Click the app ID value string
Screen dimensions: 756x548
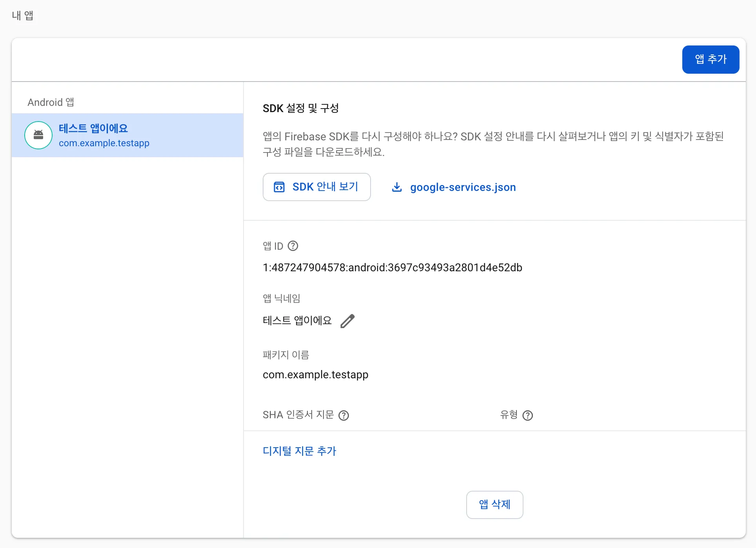coord(392,268)
